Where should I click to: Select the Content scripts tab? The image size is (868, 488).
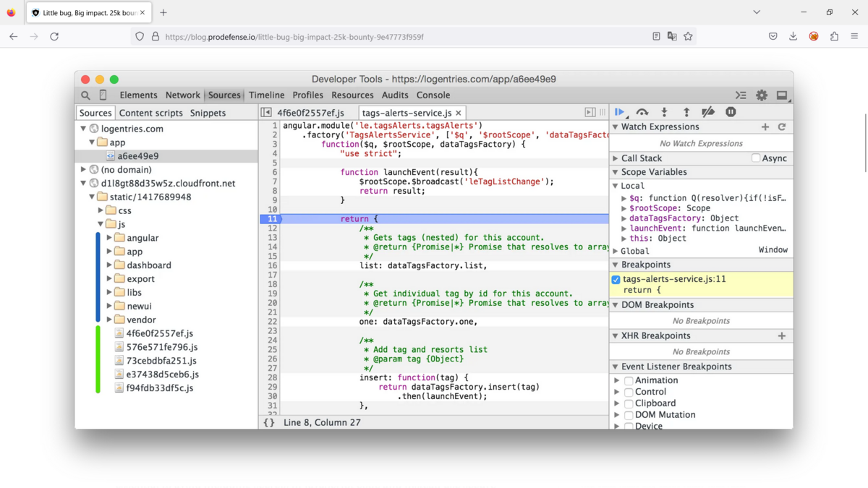(x=150, y=113)
